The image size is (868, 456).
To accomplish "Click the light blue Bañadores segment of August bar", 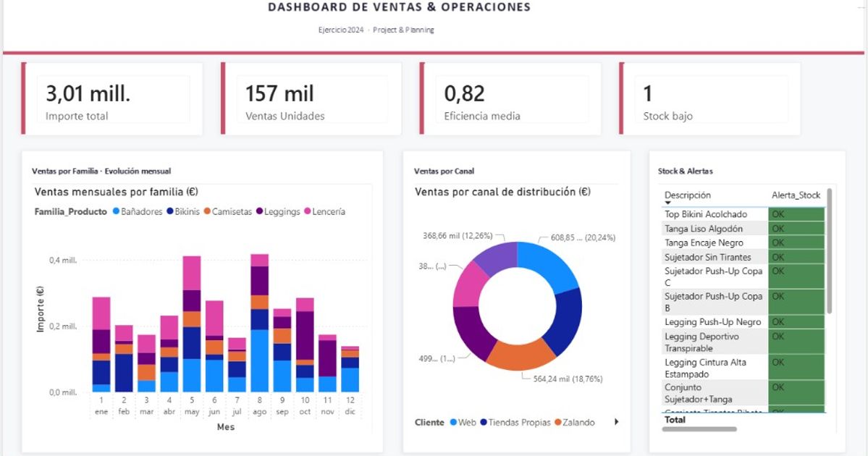I will click(x=260, y=360).
